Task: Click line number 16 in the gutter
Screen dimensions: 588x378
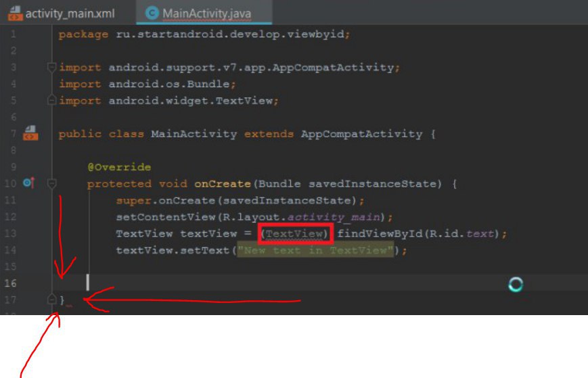Action: pos(10,283)
